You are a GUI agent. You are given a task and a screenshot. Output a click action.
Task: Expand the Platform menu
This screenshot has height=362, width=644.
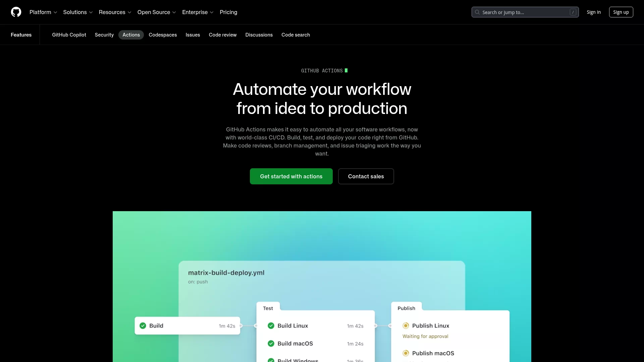click(43, 12)
